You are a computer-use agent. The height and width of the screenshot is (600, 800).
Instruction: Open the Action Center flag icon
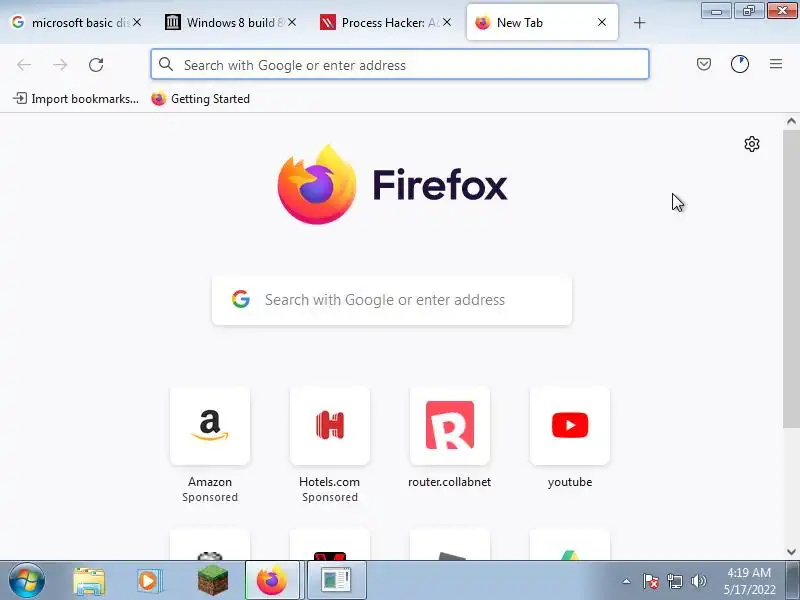[x=651, y=581]
